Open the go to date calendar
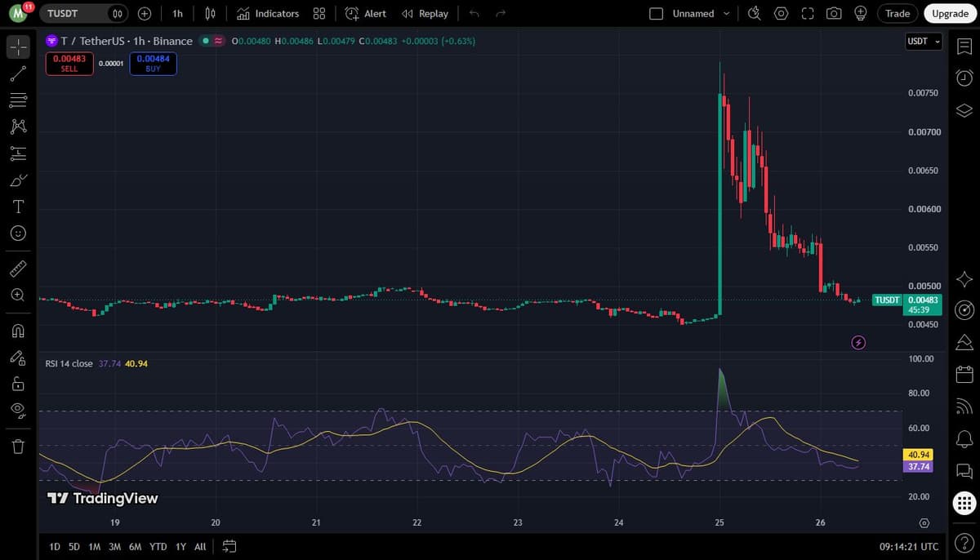This screenshot has height=560, width=980. click(229, 546)
